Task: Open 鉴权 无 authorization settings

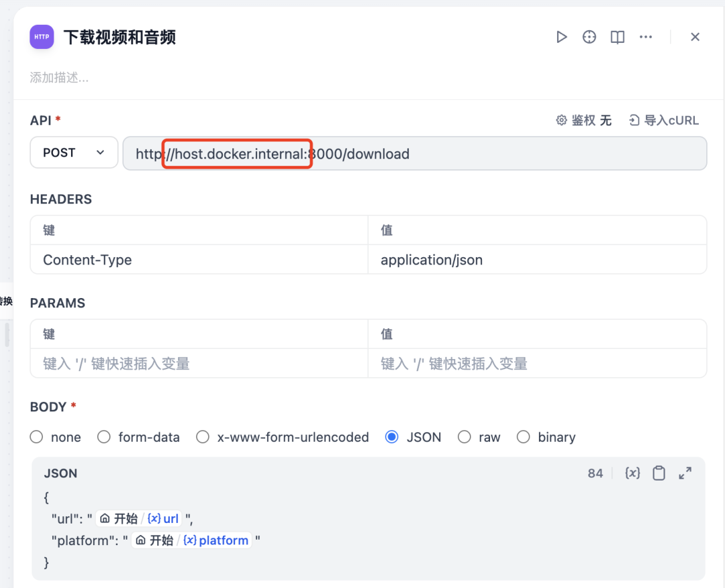Action: point(583,121)
